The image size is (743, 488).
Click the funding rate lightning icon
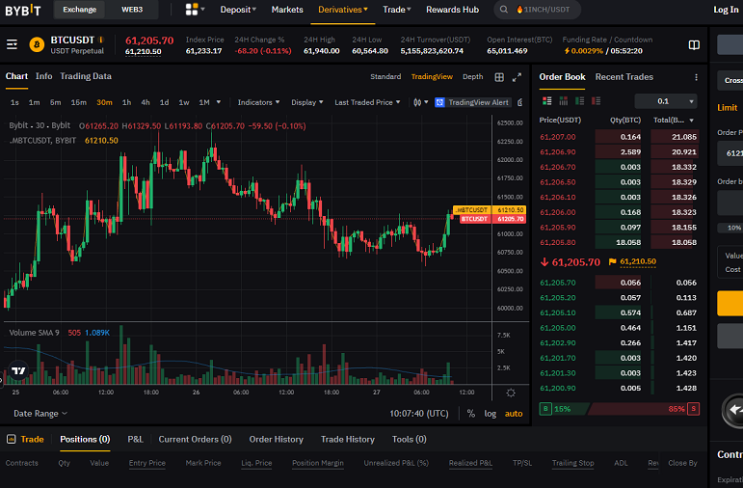point(566,51)
